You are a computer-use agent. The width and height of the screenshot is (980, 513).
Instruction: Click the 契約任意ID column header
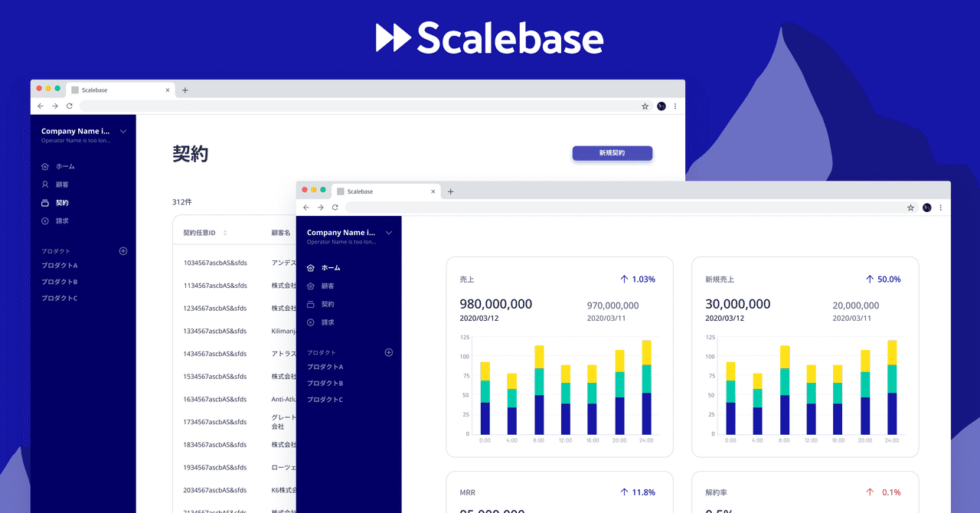(x=199, y=233)
